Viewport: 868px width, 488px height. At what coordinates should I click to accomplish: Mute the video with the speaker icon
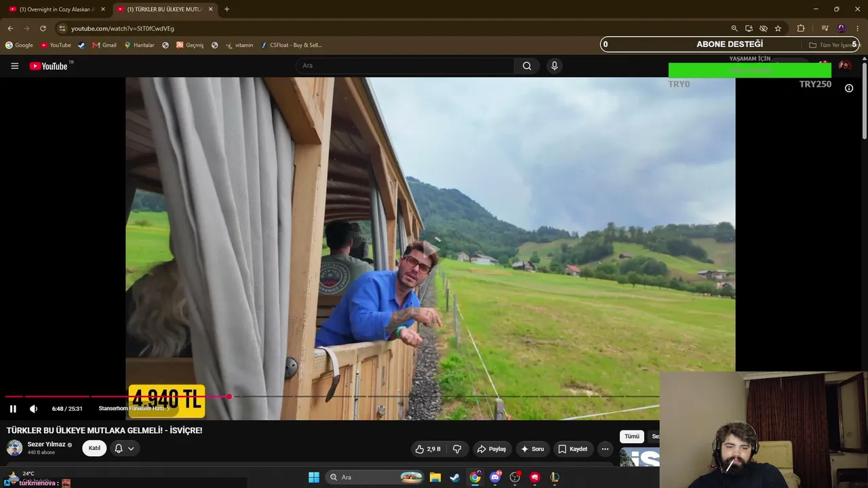[33, 409]
